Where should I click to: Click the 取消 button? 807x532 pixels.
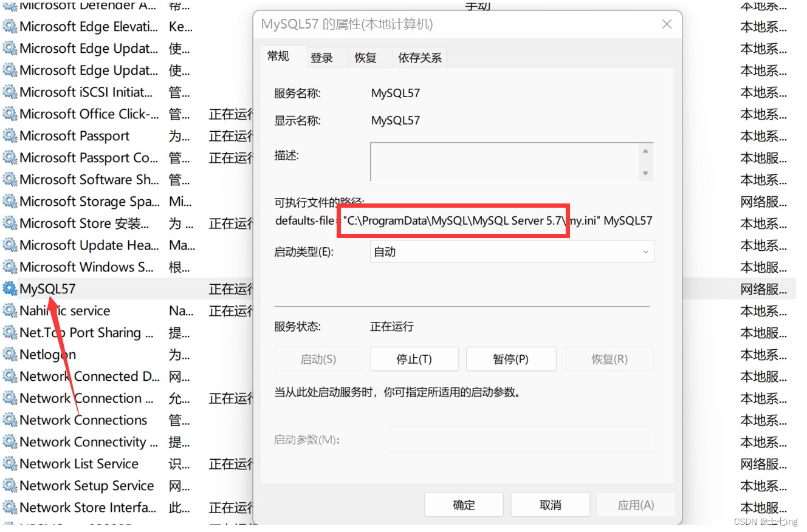(550, 505)
